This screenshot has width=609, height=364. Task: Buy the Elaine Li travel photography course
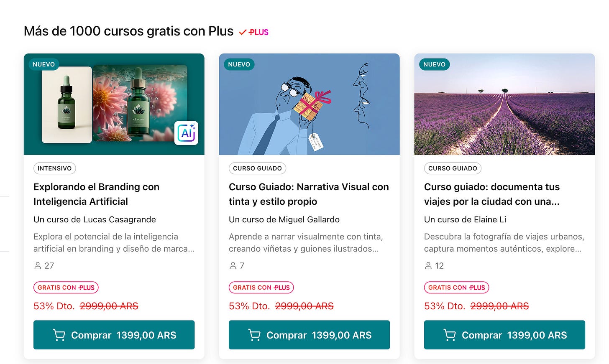(504, 335)
